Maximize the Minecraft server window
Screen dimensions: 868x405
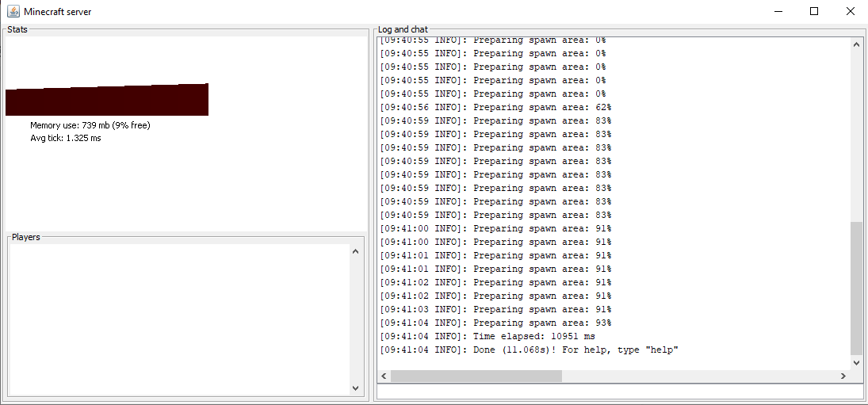(x=814, y=11)
